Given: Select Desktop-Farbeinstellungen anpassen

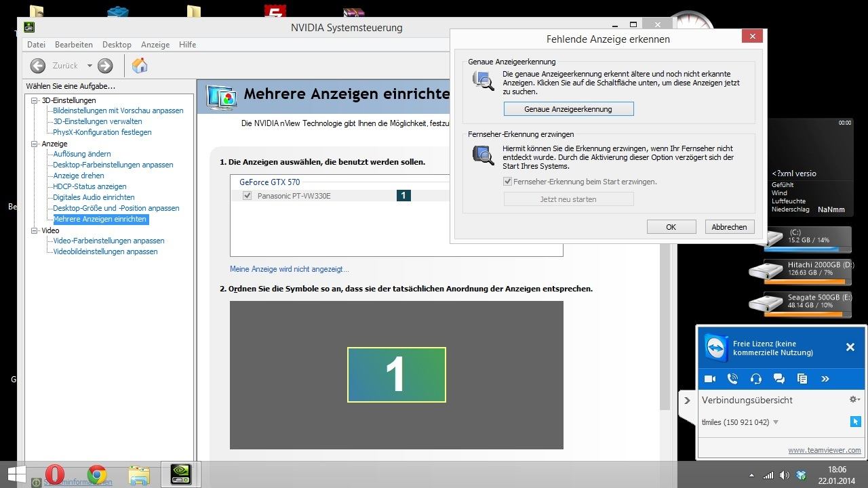Looking at the screenshot, I should point(113,165).
